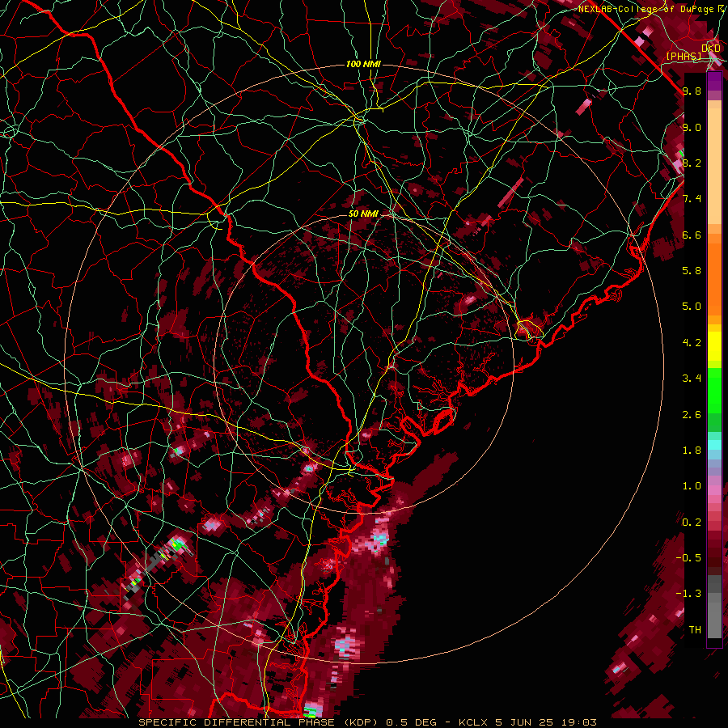Click the 0.2 value on the scale
Image resolution: width=728 pixels, height=728 pixels.
pyautogui.click(x=692, y=523)
